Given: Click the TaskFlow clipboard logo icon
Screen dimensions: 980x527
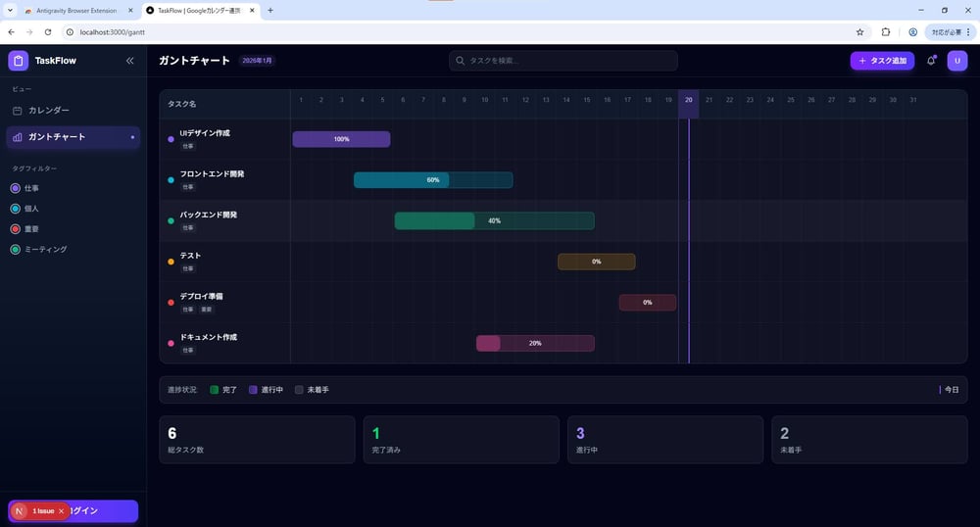Looking at the screenshot, I should tap(18, 61).
